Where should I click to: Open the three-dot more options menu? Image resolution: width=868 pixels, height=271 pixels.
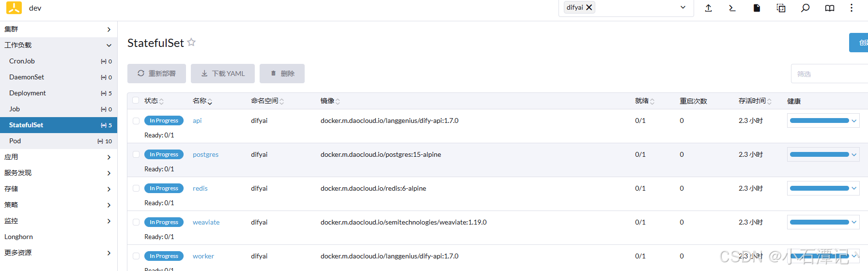tap(852, 8)
